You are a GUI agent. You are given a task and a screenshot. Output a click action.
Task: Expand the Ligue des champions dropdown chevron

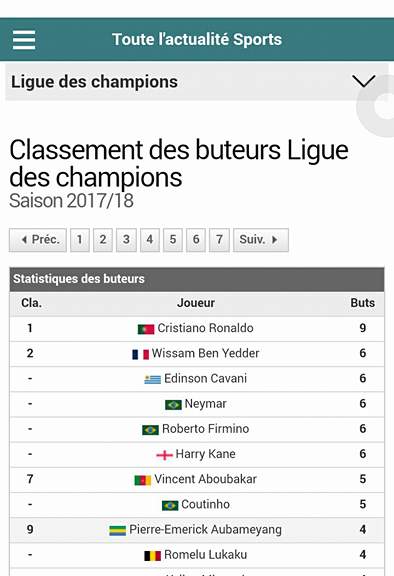(364, 81)
